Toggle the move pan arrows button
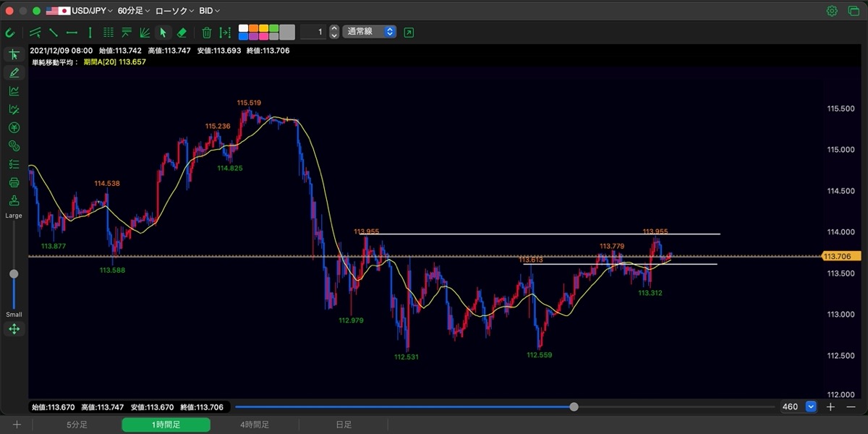The height and width of the screenshot is (434, 868). (14, 329)
